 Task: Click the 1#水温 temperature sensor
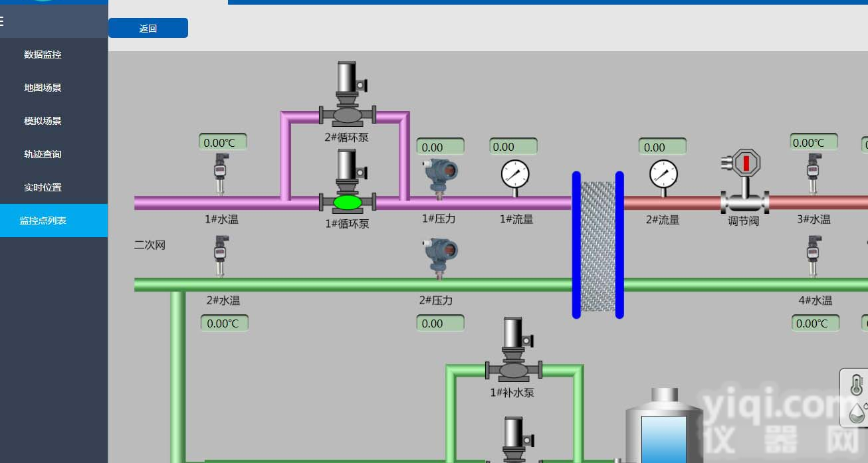point(221,173)
